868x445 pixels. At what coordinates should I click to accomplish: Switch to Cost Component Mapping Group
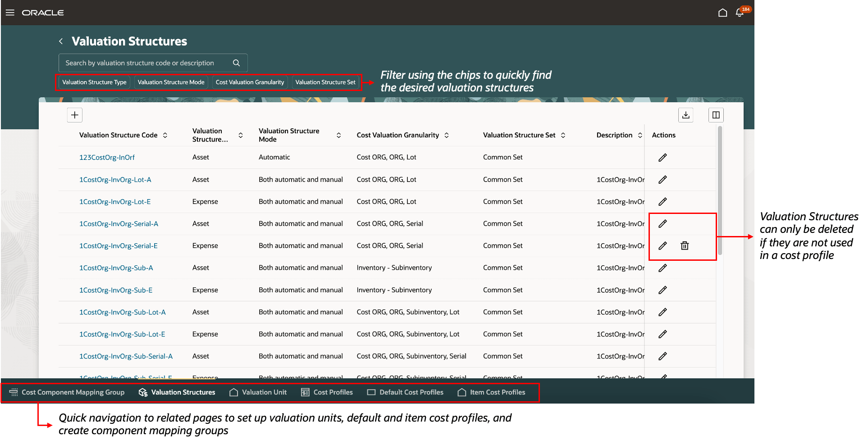point(67,392)
